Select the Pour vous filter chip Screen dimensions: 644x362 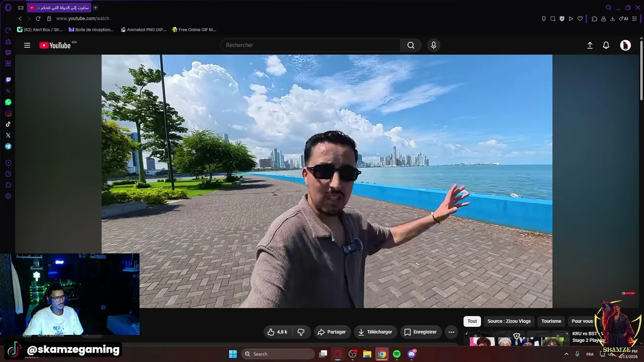582,321
